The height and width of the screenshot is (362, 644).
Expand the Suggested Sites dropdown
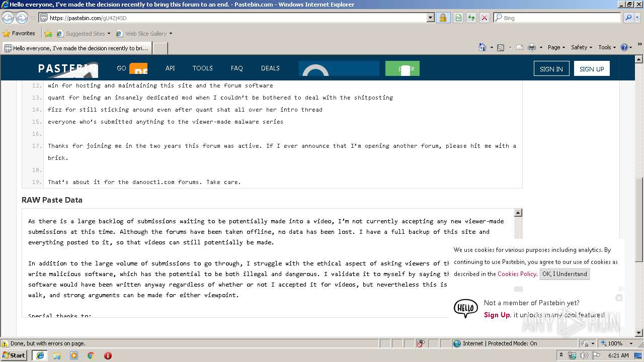coord(109,34)
